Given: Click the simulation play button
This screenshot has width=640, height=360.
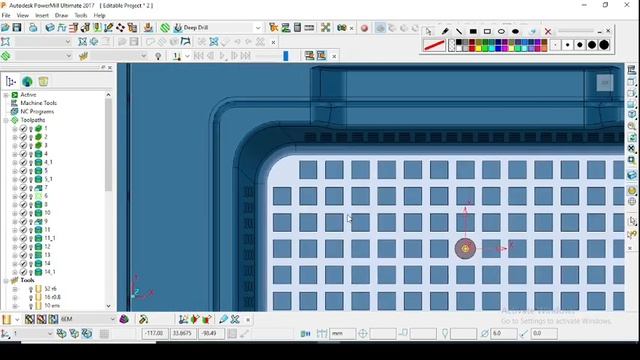Looking at the screenshot, I should (222, 56).
